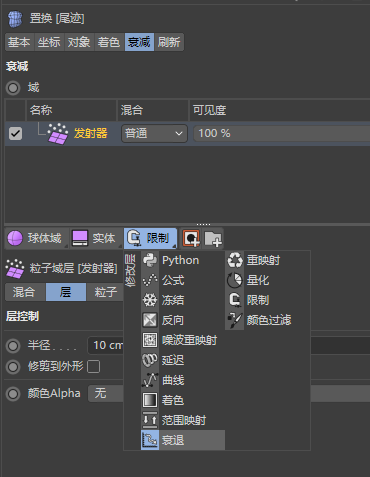Click the 实体 solid layer icon

[80, 238]
